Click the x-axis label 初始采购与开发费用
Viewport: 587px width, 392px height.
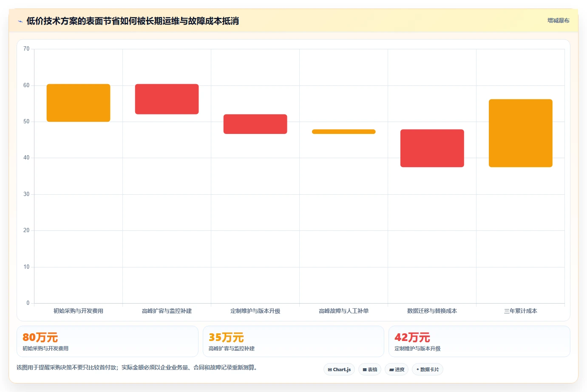(x=78, y=311)
